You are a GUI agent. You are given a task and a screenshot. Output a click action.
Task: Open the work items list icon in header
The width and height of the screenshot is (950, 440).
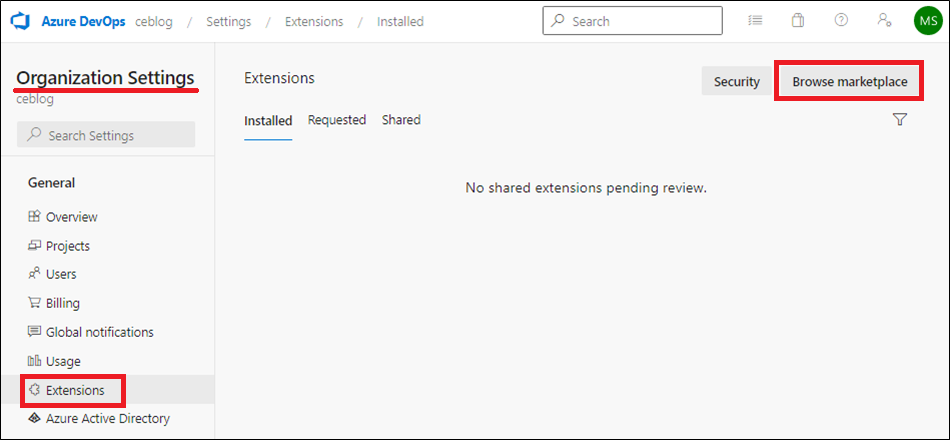756,21
